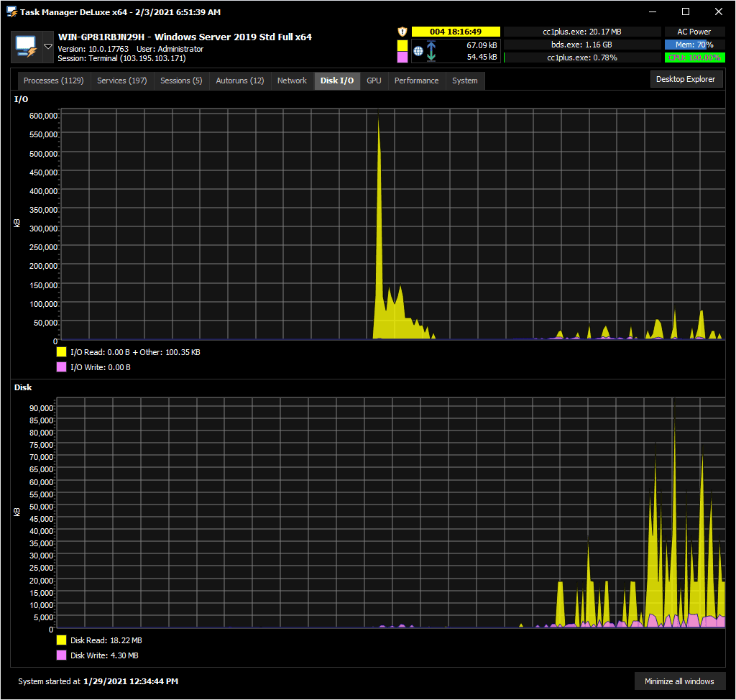Click the yellow I/O Read legend box

pos(62,352)
